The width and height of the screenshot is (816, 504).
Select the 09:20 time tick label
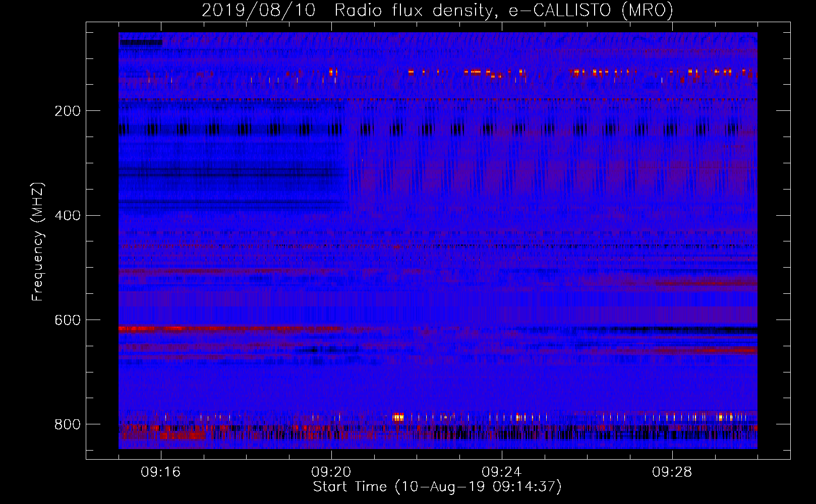[x=331, y=472]
